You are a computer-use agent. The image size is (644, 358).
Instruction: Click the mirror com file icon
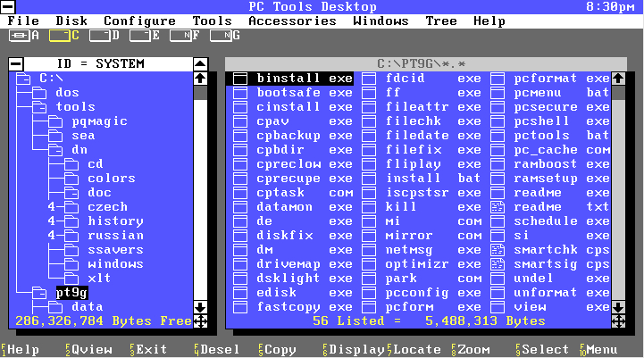click(369, 236)
